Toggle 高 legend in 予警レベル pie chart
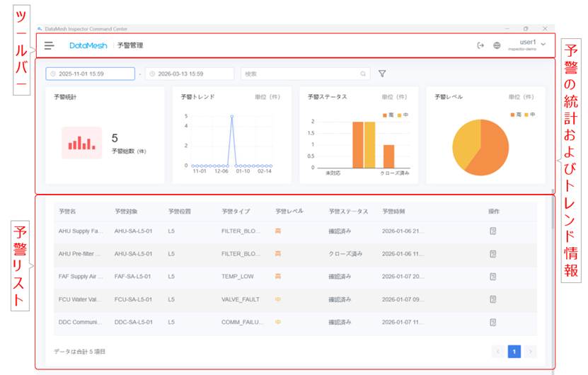This screenshot has width=588, height=375. point(514,115)
